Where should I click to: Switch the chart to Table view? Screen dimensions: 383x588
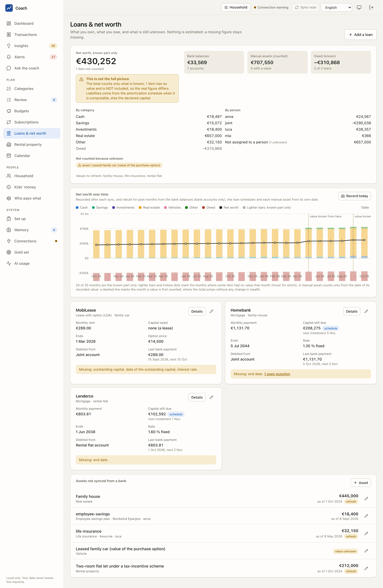pos(365,208)
